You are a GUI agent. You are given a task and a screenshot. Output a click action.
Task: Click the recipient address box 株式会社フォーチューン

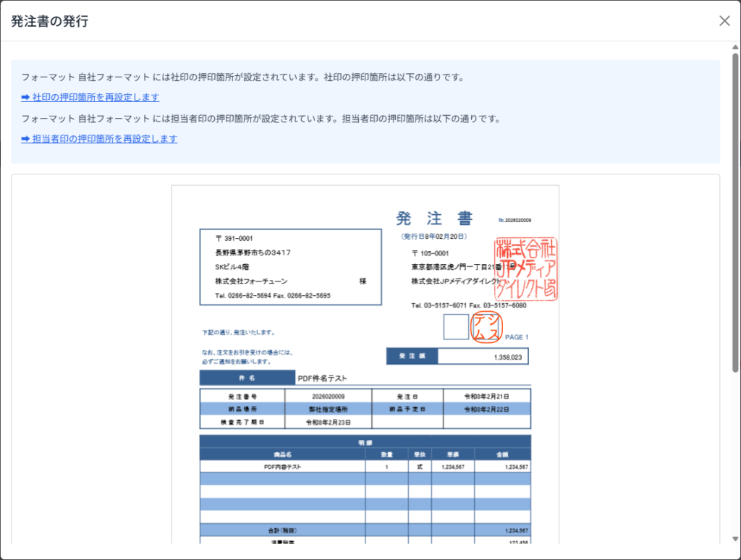(290, 267)
